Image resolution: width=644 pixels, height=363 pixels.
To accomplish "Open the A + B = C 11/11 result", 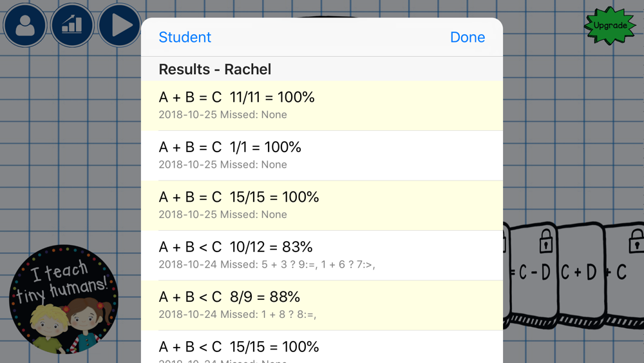I will [x=322, y=106].
